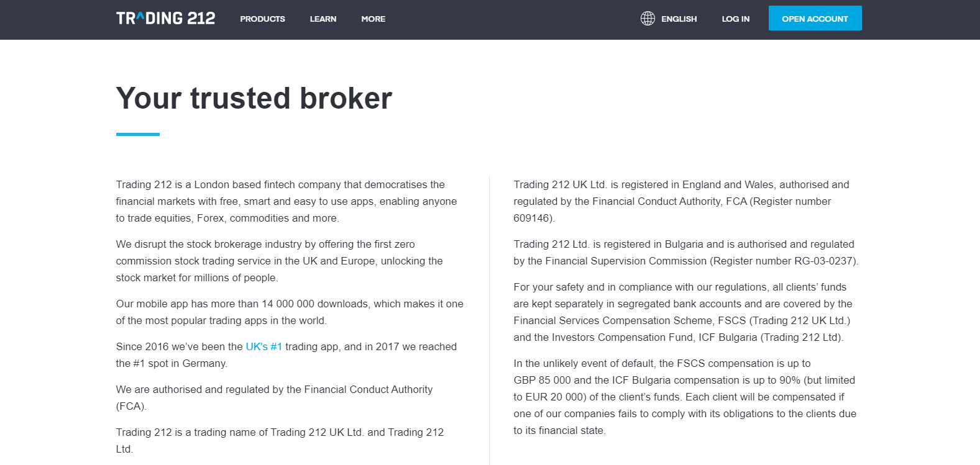Click the GBP 85 000 compensation paragraph
Image resolution: width=980 pixels, height=465 pixels.
click(x=684, y=397)
